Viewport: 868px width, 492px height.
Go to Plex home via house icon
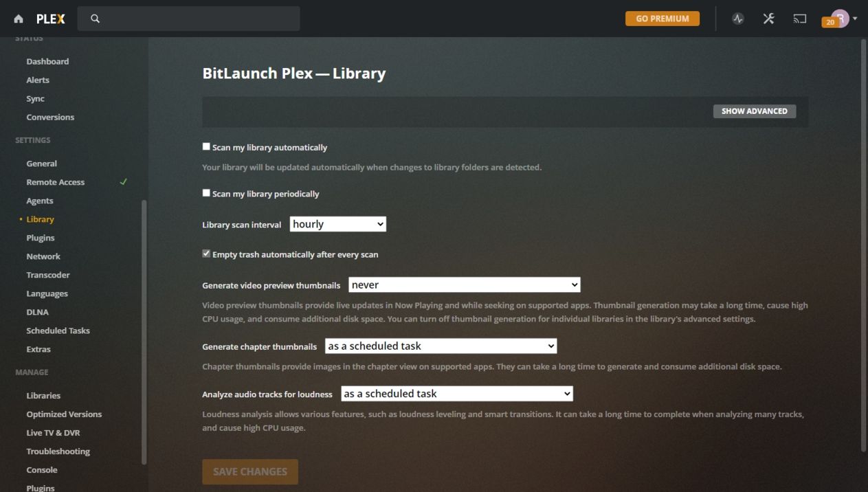pyautogui.click(x=19, y=19)
